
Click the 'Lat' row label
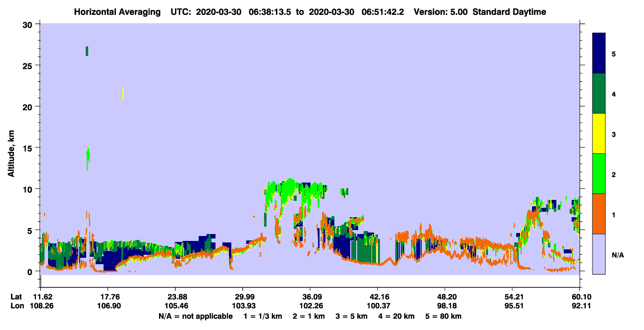[16, 297]
